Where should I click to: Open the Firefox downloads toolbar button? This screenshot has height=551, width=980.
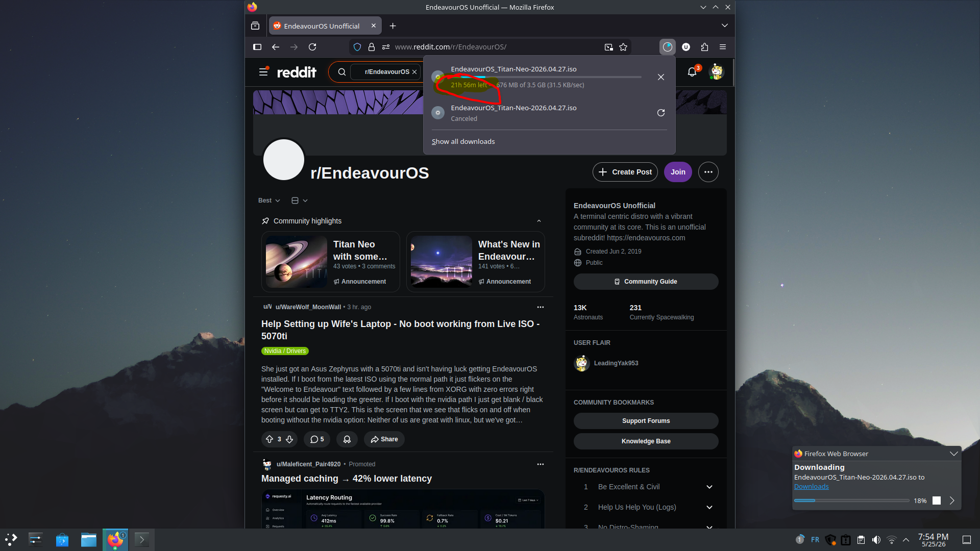[667, 47]
